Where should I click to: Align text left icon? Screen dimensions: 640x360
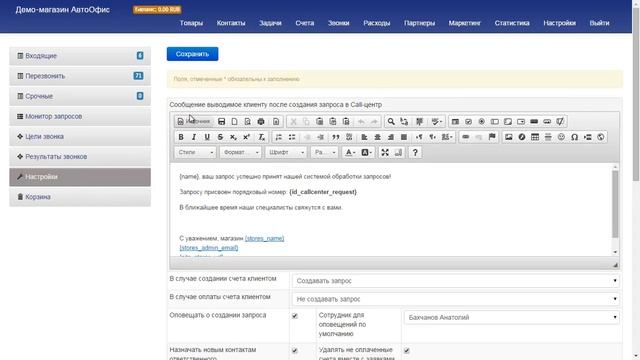(x=364, y=137)
